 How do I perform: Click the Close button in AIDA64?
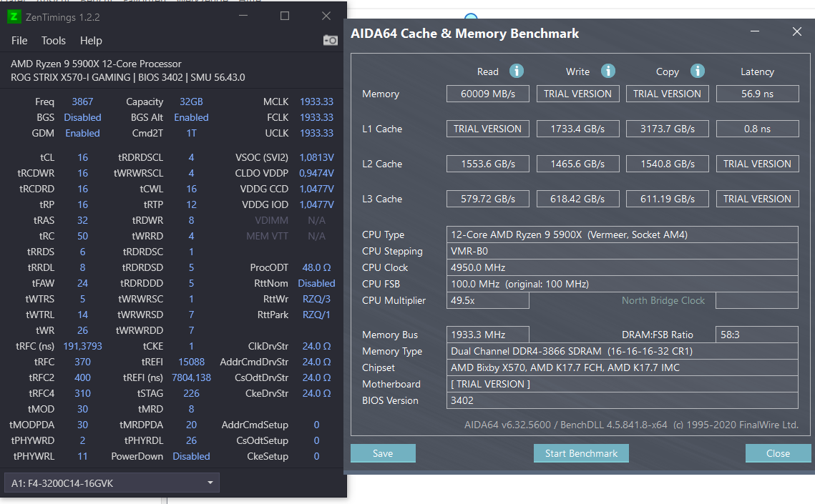click(x=778, y=453)
